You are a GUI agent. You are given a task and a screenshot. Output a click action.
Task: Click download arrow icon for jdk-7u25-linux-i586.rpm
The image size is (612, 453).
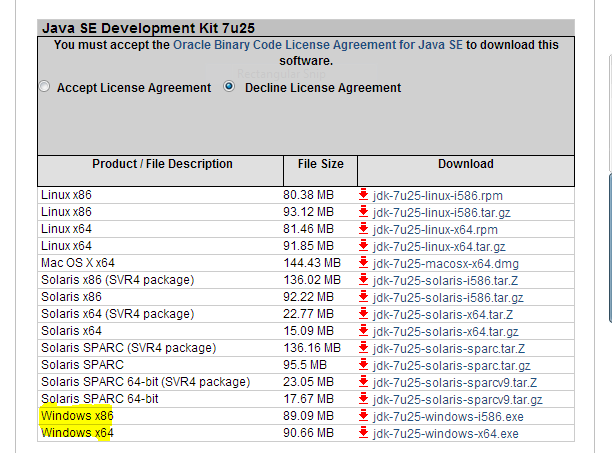(x=363, y=194)
